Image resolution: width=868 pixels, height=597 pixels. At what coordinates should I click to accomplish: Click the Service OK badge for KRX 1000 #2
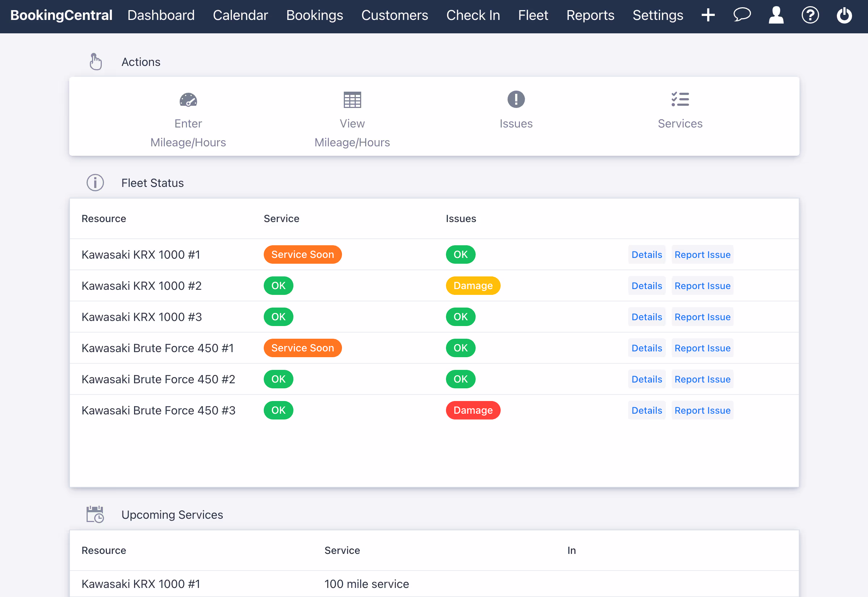[278, 286]
